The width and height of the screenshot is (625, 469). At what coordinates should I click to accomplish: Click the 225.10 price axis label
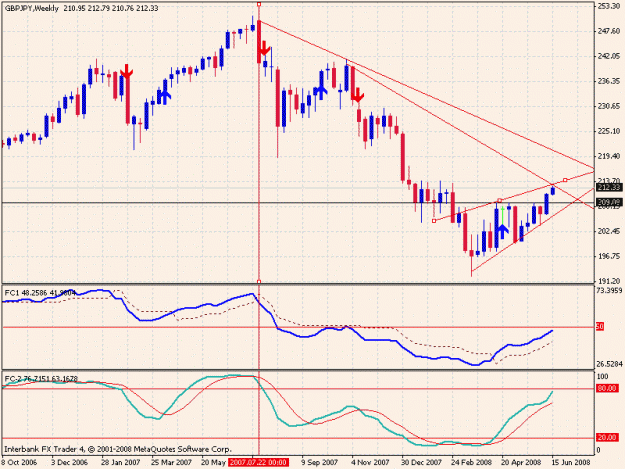pos(609,131)
